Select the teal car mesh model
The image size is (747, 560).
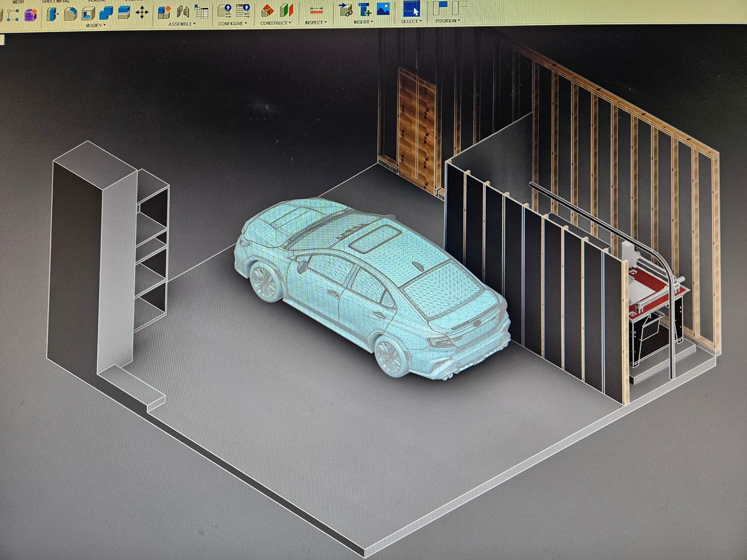point(372,288)
